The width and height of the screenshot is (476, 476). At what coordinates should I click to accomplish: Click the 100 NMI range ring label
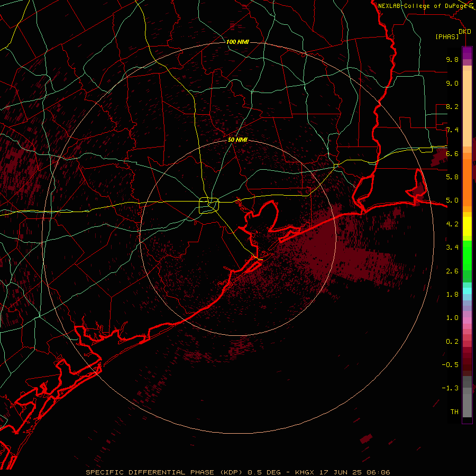coord(237,42)
